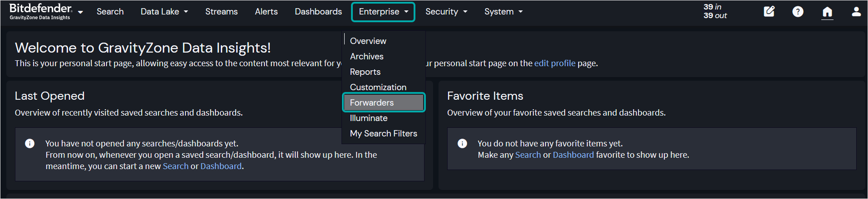The width and height of the screenshot is (868, 199).
Task: Follow the Search link in Last Opened
Action: [176, 166]
